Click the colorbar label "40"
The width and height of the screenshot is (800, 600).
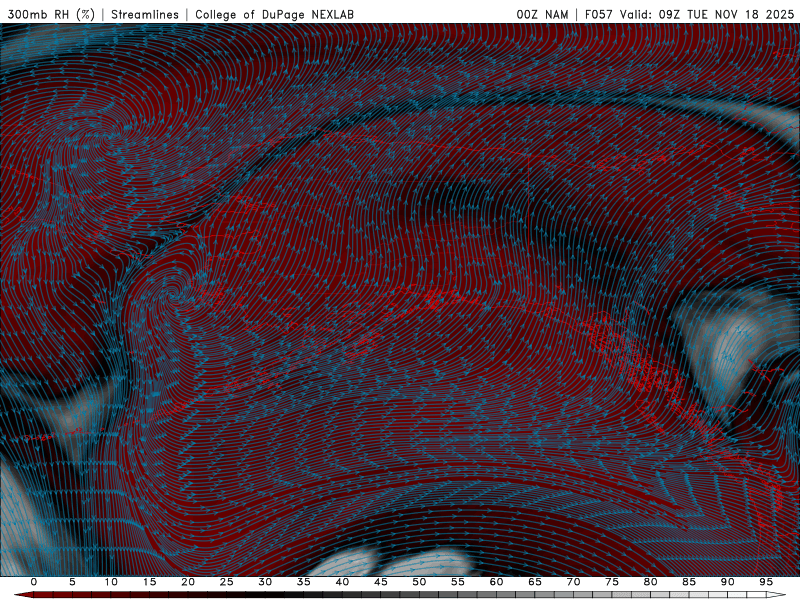(342, 582)
